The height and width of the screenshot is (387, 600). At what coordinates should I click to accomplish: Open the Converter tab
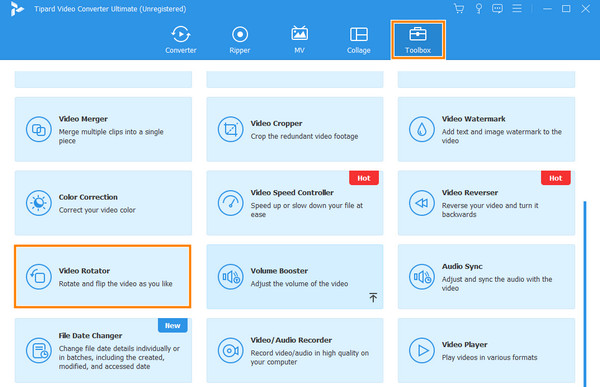pos(181,40)
